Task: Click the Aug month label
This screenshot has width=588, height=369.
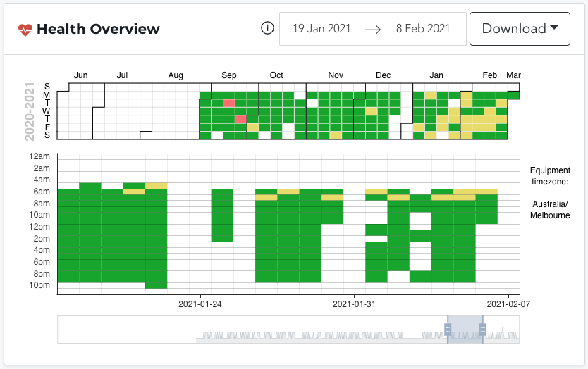Action: point(176,75)
